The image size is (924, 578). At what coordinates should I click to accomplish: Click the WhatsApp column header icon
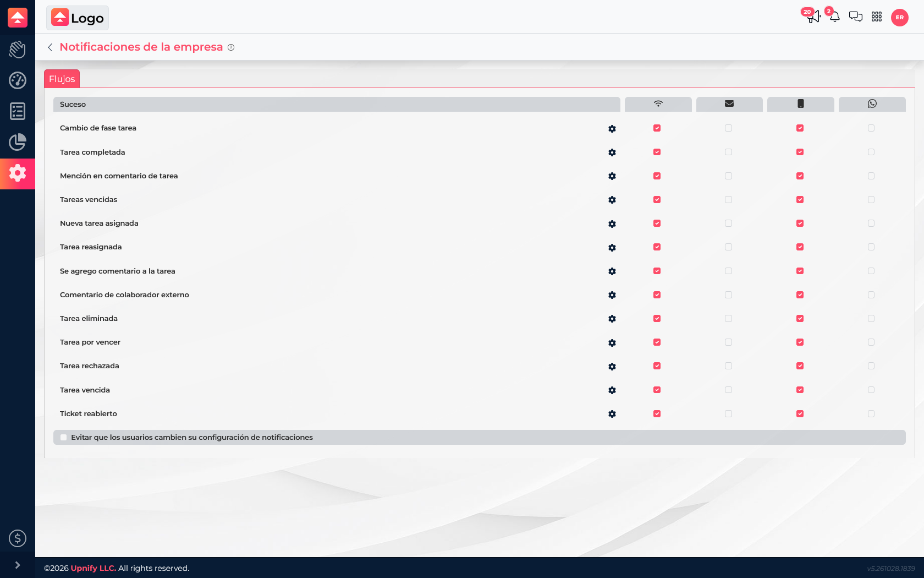(872, 103)
